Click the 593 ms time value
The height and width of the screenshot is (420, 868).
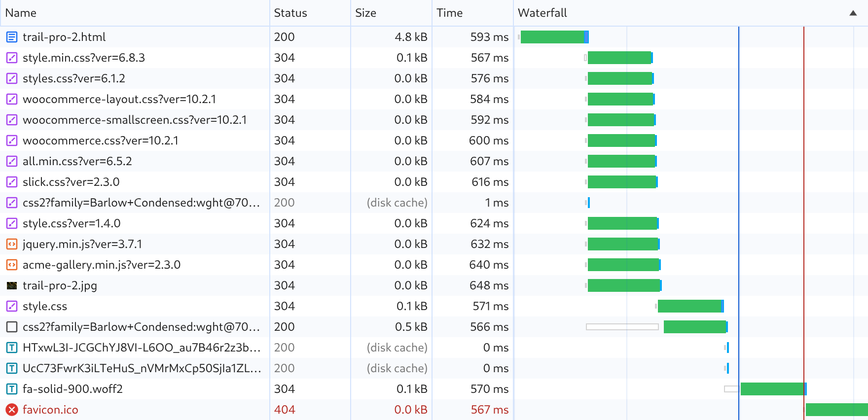[x=489, y=37]
